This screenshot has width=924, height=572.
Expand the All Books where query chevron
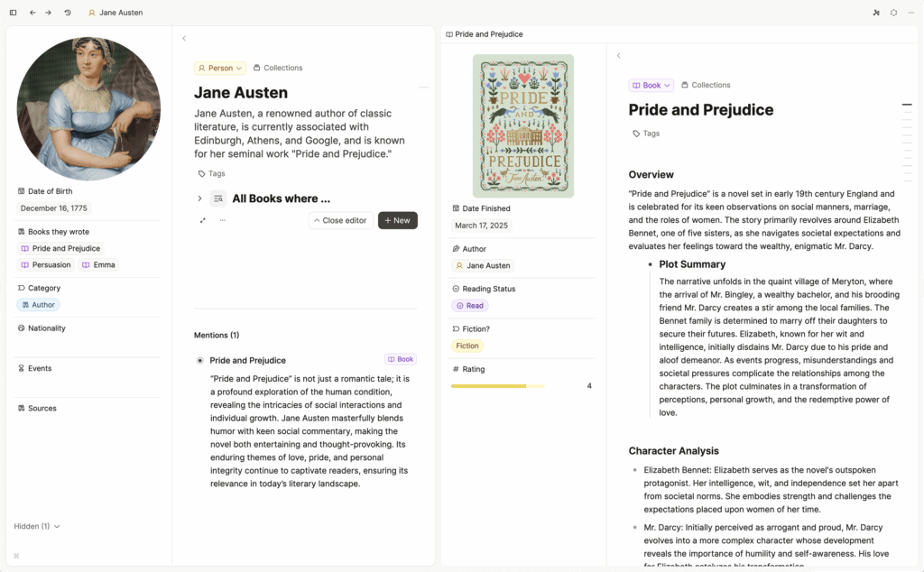click(199, 198)
